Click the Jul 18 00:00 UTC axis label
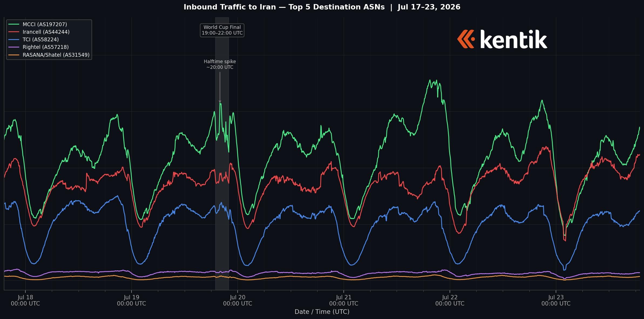The height and width of the screenshot is (319, 644). click(25, 300)
